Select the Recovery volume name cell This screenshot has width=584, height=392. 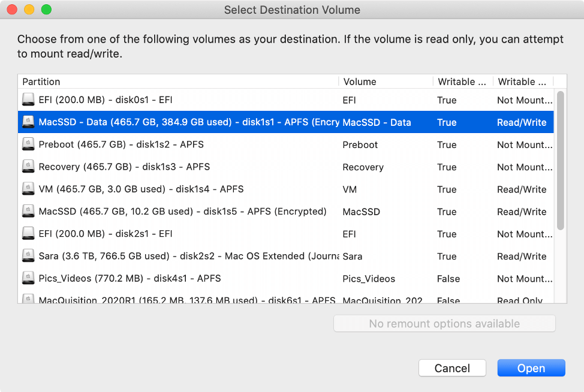[363, 167]
